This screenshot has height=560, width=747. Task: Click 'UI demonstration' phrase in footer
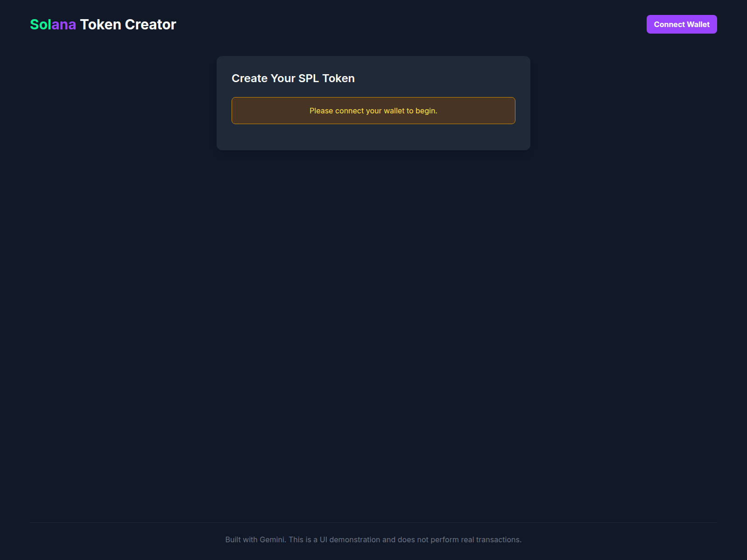350,539
